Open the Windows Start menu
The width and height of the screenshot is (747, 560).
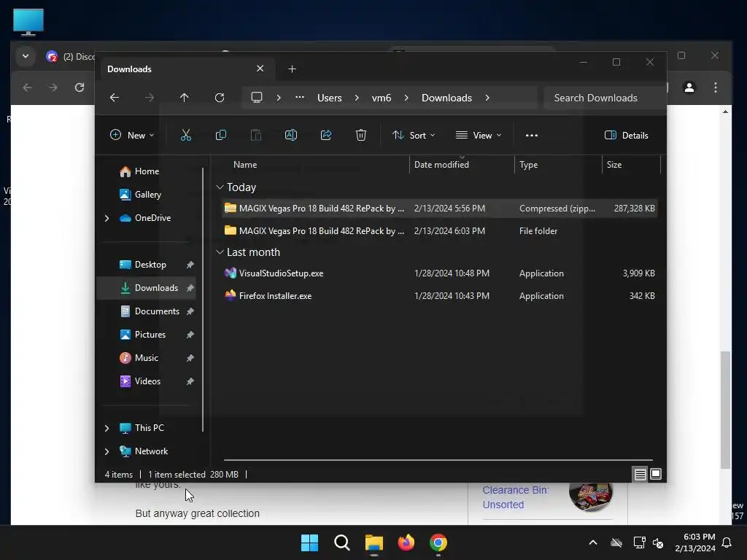pos(309,542)
